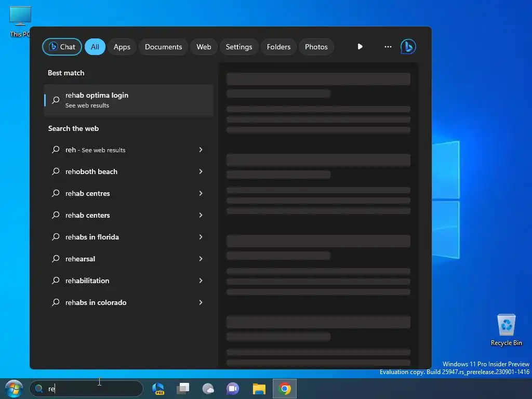Open best match rehab optima login
This screenshot has width=532, height=399.
tap(129, 100)
